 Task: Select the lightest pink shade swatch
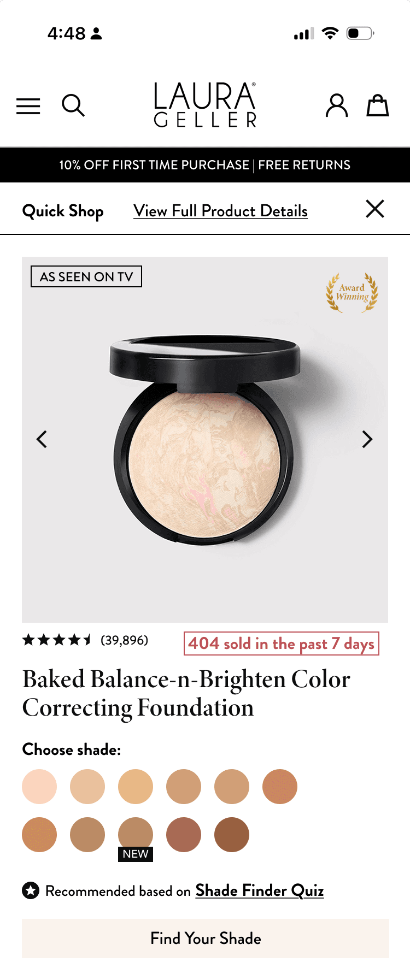point(39,787)
